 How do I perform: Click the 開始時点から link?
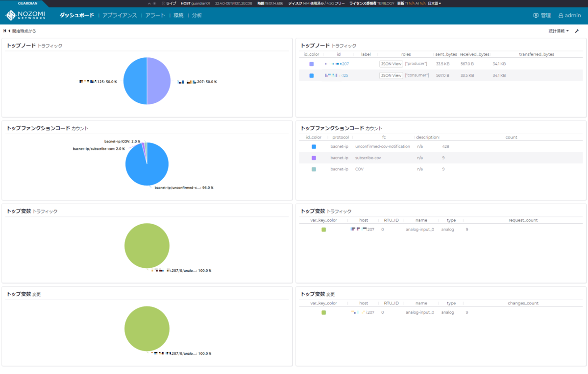[x=24, y=31]
